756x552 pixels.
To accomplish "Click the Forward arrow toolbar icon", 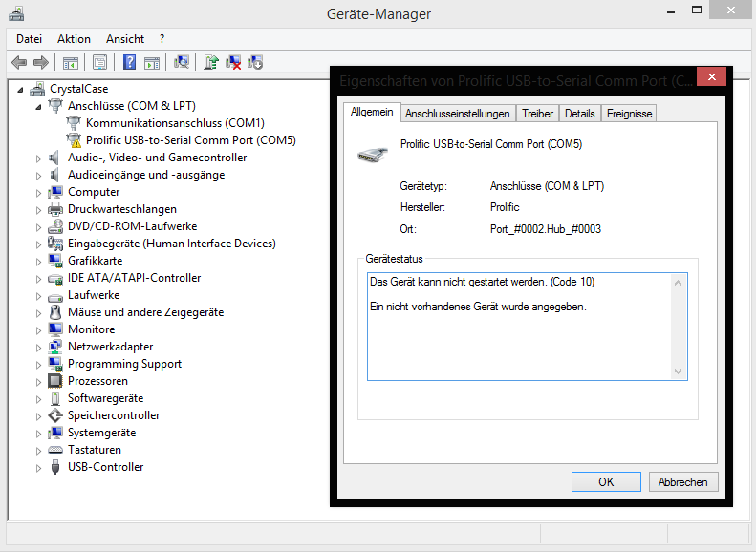I will click(41, 62).
